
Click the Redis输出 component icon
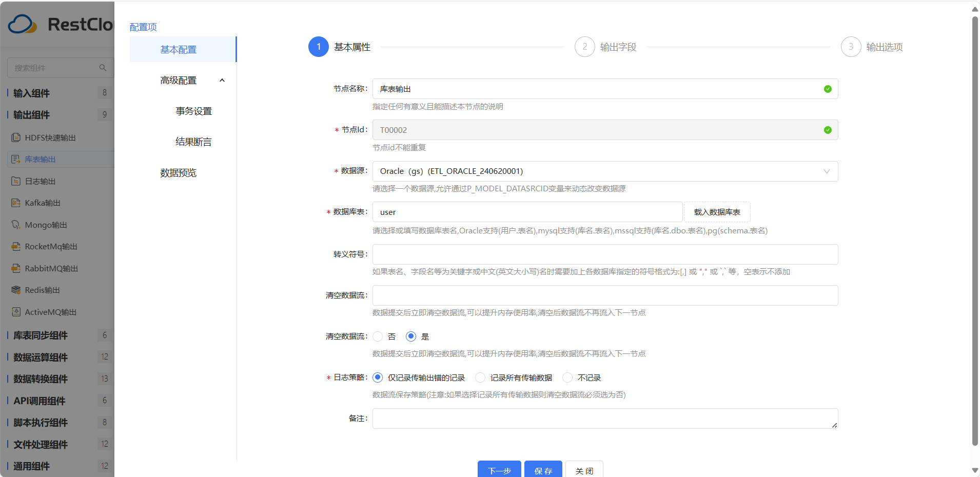point(16,290)
